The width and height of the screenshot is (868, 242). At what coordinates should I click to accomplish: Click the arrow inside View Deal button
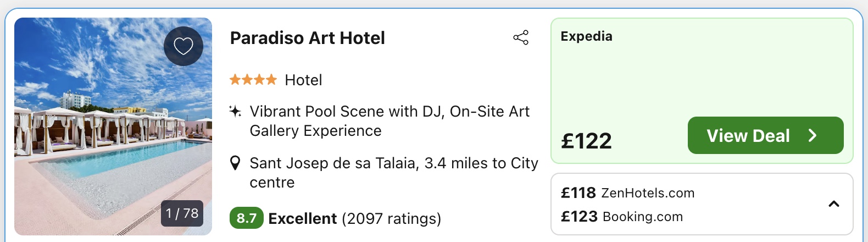(813, 136)
